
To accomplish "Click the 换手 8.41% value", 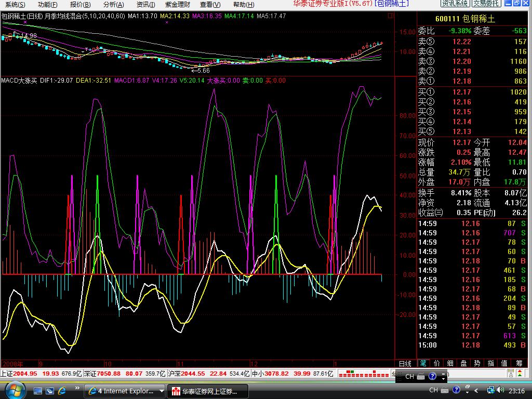I will click(x=461, y=193).
